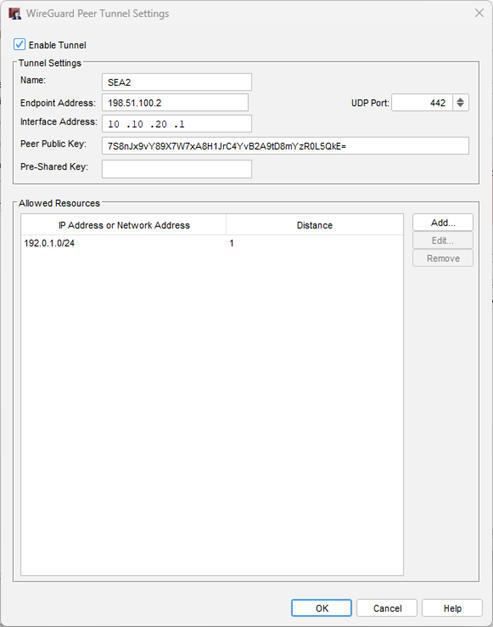
Task: Click the Add... button
Action: pos(443,223)
